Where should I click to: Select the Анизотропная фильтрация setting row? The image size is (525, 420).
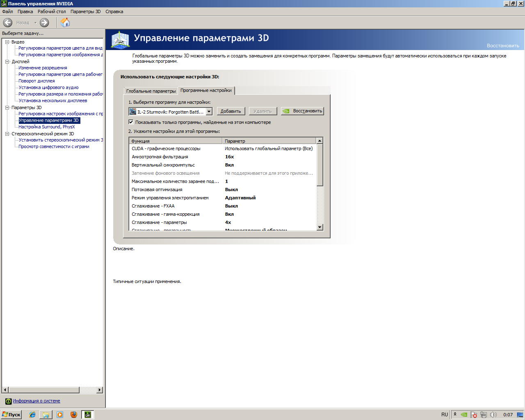coord(223,157)
